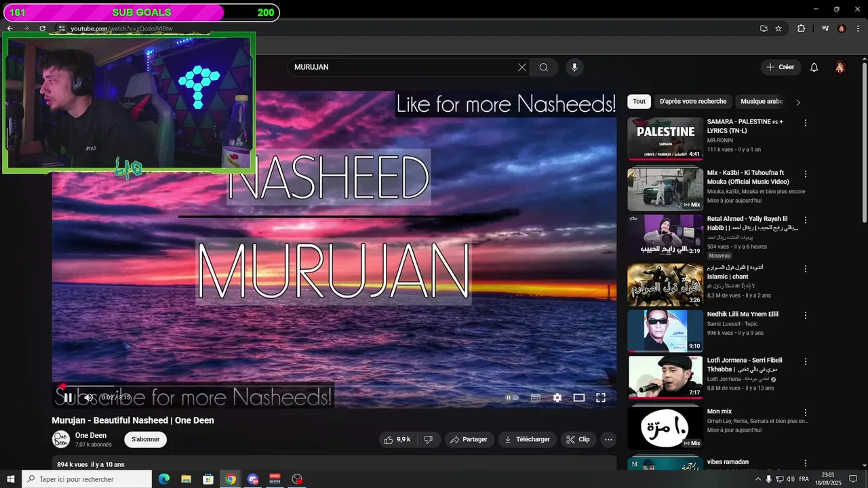The image size is (868, 488).
Task: Open options menu for Mon mix
Action: 806,413
